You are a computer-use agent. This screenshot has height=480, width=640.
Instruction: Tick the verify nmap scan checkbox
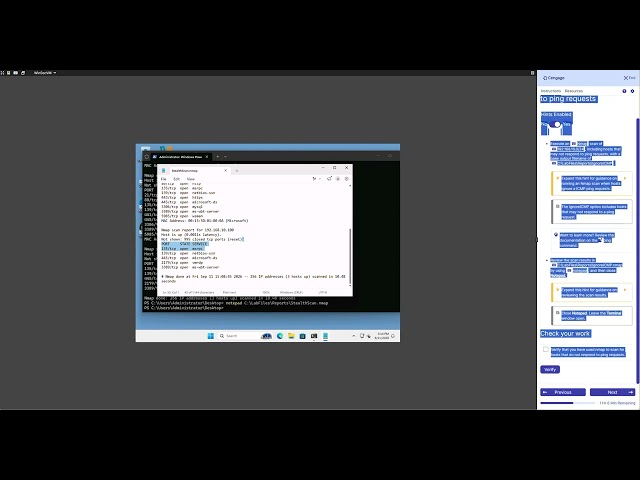coord(546,349)
